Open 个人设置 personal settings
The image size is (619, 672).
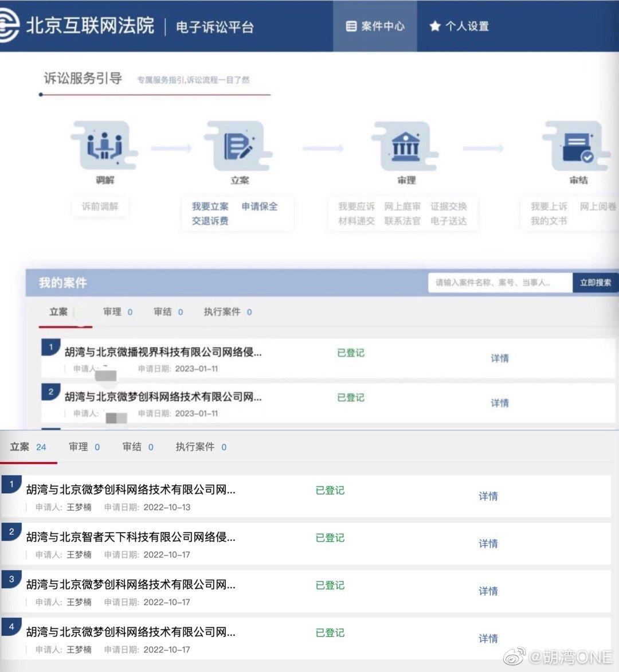pyautogui.click(x=459, y=26)
